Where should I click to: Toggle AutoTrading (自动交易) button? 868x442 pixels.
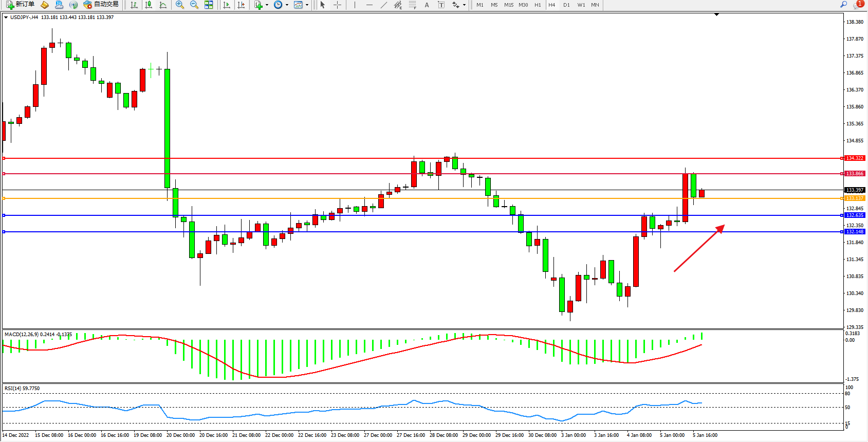(x=101, y=5)
